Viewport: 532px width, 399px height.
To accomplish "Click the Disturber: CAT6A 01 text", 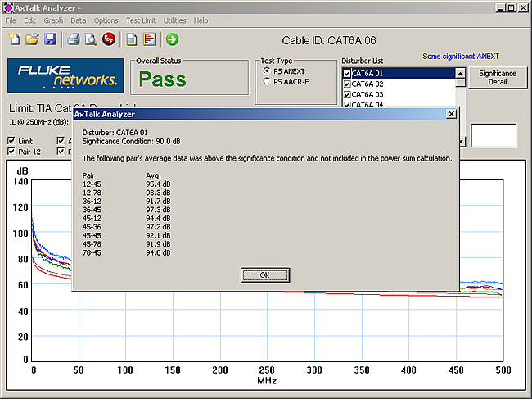I will [115, 133].
